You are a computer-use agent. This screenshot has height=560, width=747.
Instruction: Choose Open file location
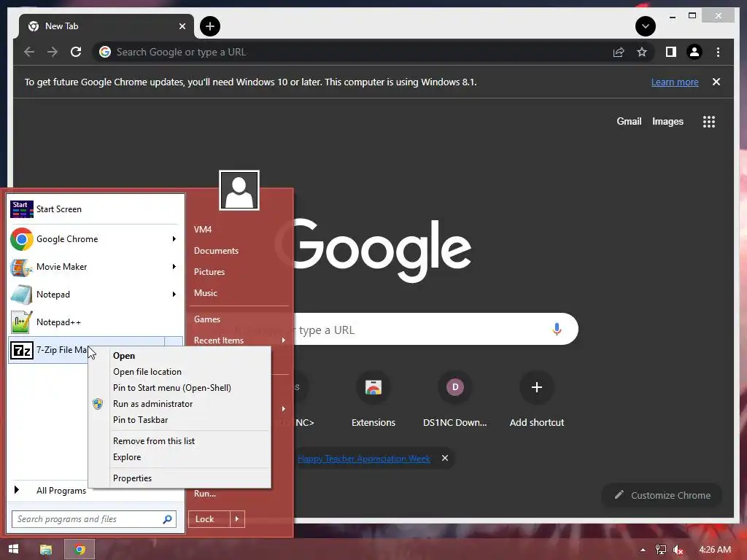click(179, 371)
